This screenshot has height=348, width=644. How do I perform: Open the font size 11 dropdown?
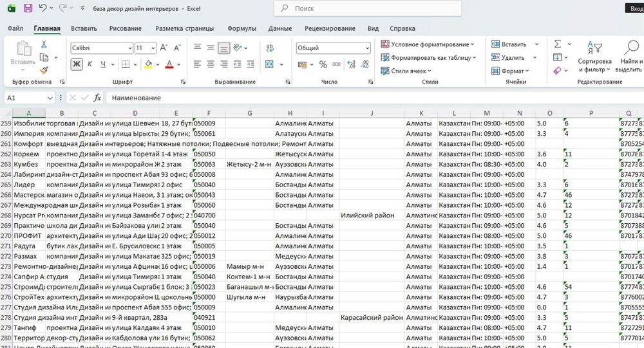pyautogui.click(x=153, y=48)
